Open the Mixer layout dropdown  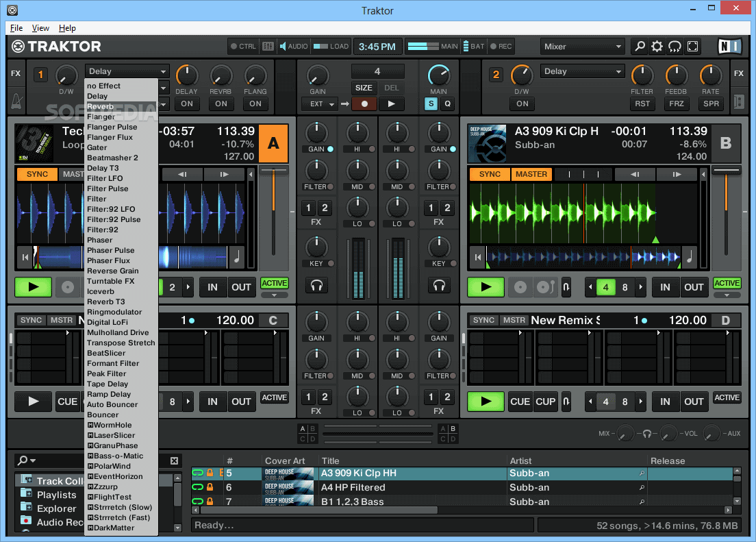pyautogui.click(x=582, y=46)
